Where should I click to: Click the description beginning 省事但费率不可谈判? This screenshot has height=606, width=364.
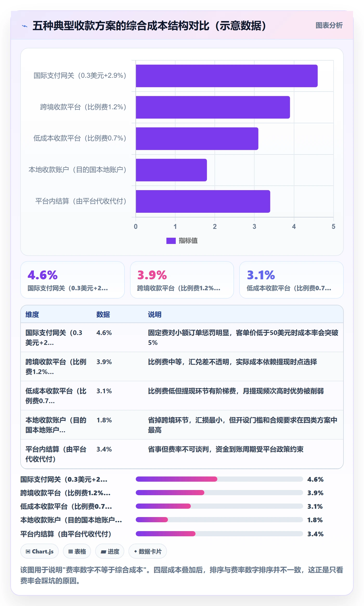[226, 449]
